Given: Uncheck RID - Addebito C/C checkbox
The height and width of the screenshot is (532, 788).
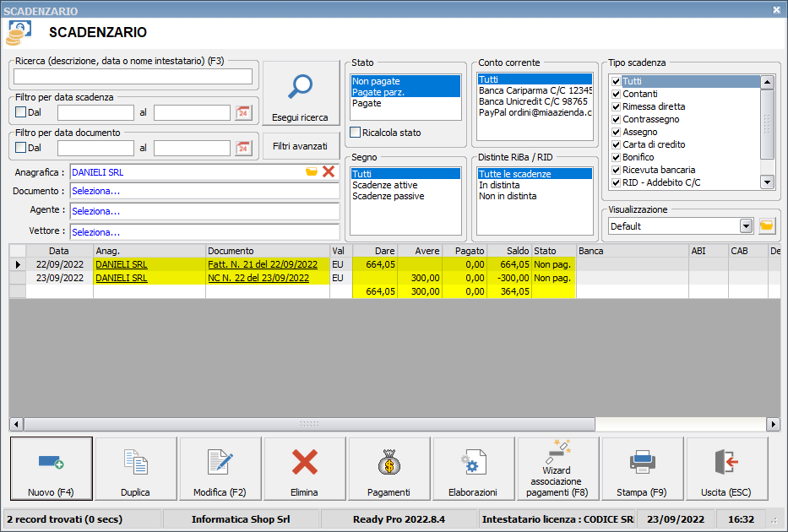Looking at the screenshot, I should coord(617,183).
